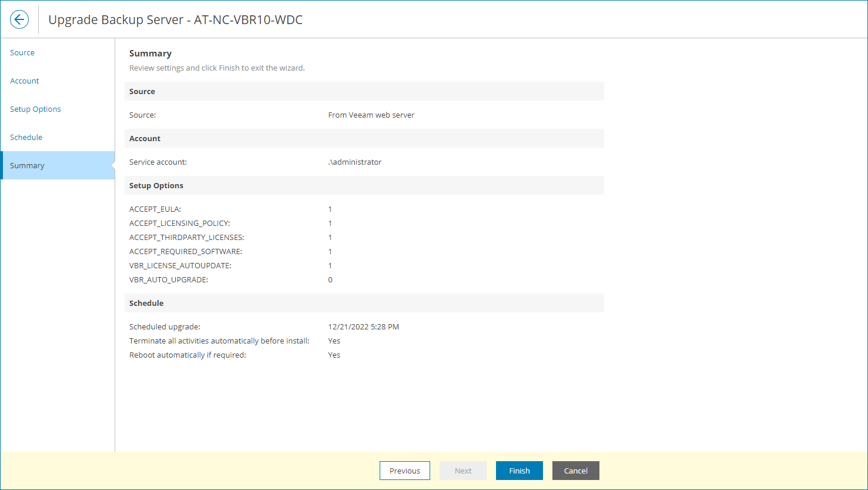
Task: Click the .\administrator service account value
Action: (355, 162)
